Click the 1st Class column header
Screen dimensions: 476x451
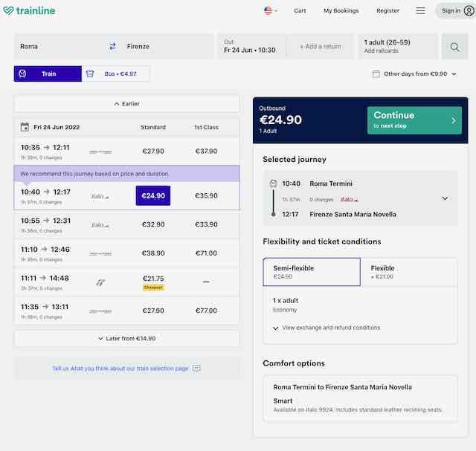click(x=206, y=127)
